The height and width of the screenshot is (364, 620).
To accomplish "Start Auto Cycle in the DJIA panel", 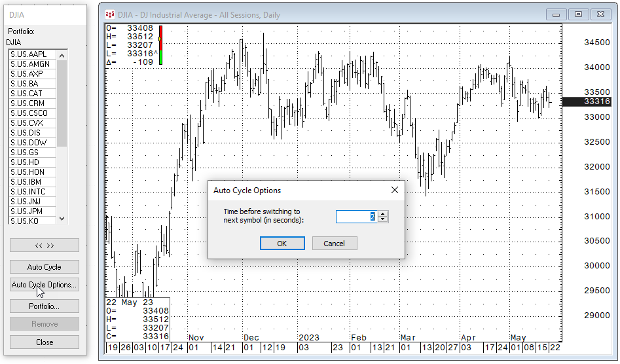I will pyautogui.click(x=44, y=267).
